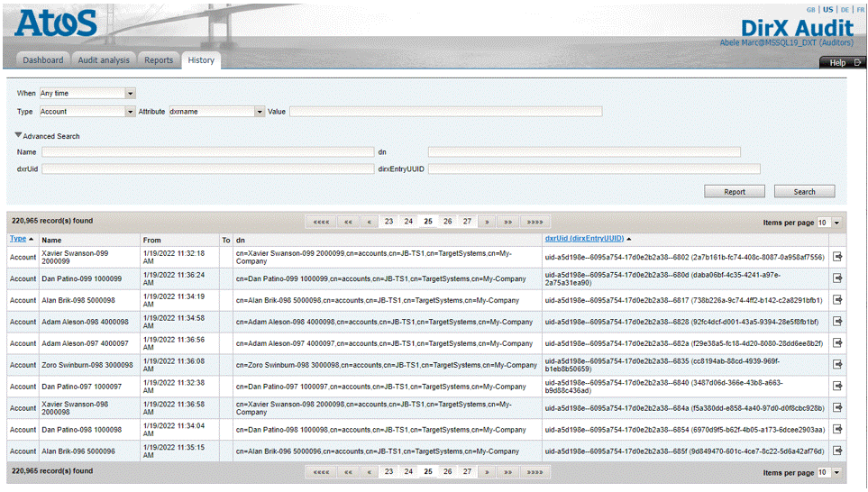
Task: Open top Items per page dropdown
Action: [x=836, y=222]
